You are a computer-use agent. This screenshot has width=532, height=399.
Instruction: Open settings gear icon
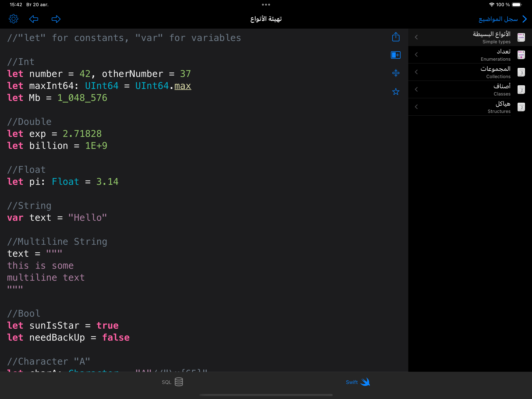[14, 19]
